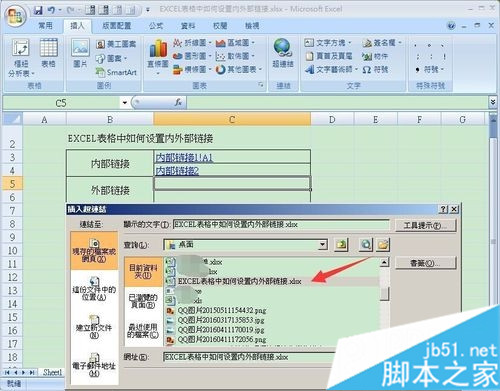Screen dimensions: 500x391
Task: Expand the formula bar
Action: pyautogui.click(x=493, y=102)
